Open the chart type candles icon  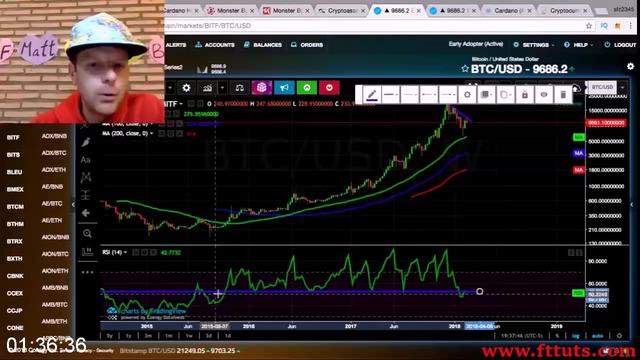[x=207, y=88]
